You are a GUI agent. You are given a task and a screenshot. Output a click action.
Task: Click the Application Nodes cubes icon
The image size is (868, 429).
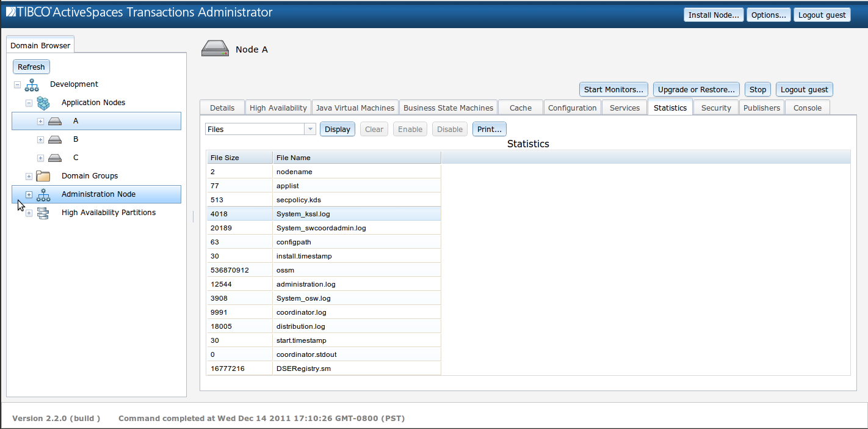click(x=43, y=103)
